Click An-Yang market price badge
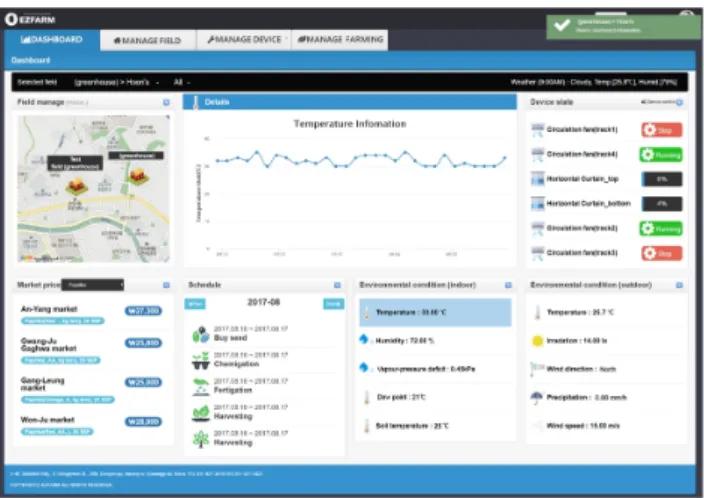Screen dimensions: 704x498 (143, 311)
